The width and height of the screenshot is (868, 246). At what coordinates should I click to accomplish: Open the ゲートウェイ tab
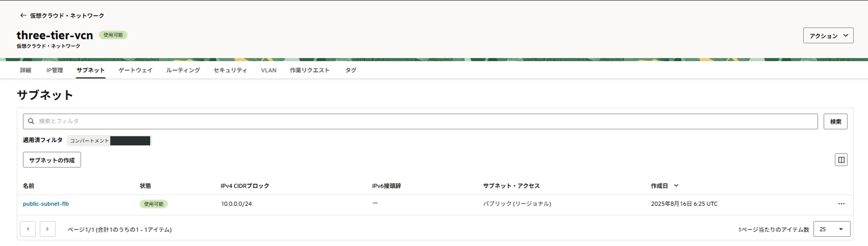click(x=135, y=70)
